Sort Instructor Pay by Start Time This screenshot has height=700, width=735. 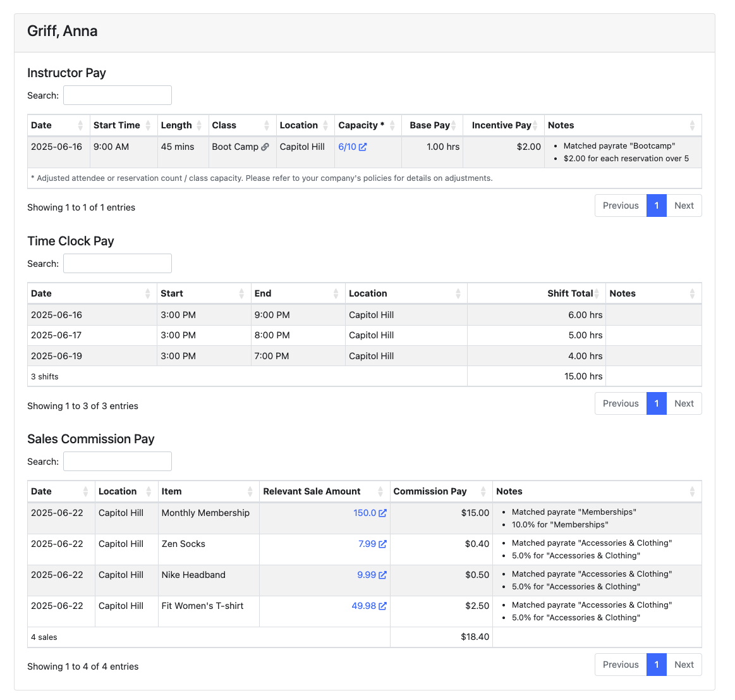[124, 125]
